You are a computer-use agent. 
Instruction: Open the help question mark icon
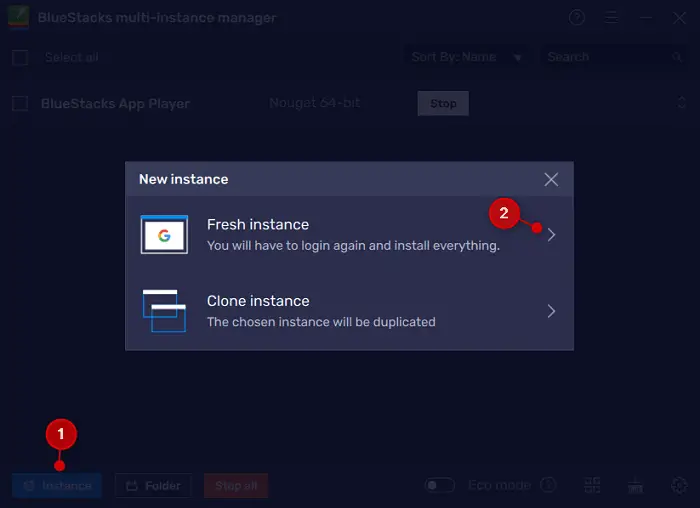click(x=577, y=18)
